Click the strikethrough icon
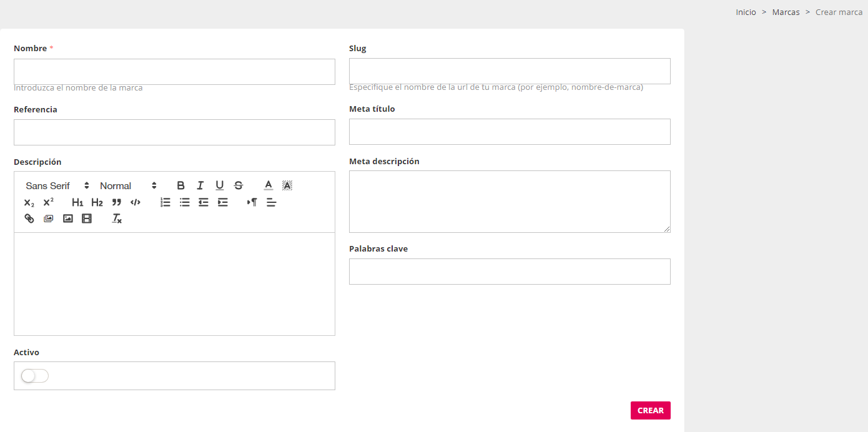868x432 pixels. 239,185
